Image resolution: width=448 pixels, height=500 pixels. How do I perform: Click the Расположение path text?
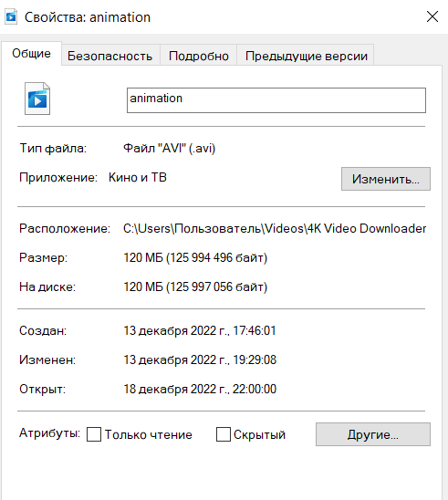coord(275,228)
